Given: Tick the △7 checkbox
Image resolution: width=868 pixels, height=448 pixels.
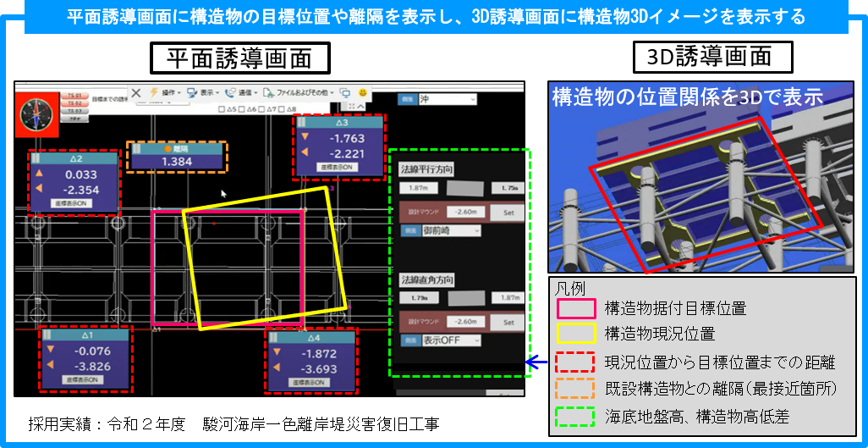Looking at the screenshot, I should [262, 110].
